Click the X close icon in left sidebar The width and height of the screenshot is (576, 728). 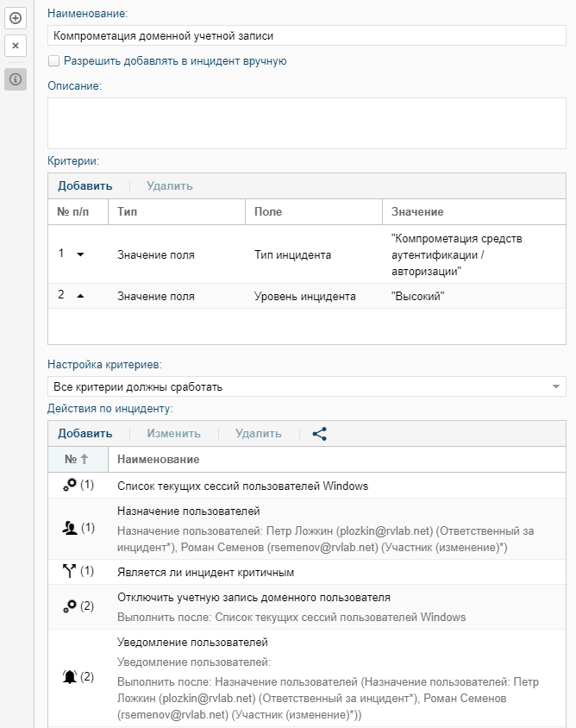pos(16,46)
